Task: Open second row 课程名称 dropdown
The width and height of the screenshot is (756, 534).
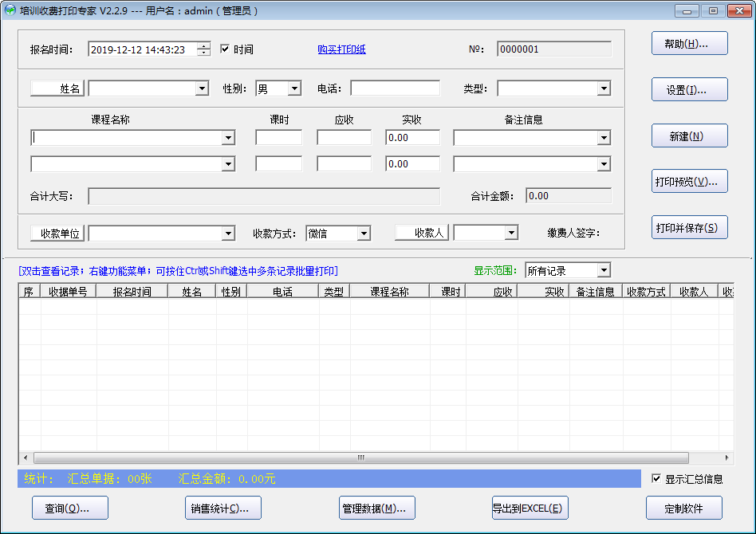Action: tap(229, 164)
